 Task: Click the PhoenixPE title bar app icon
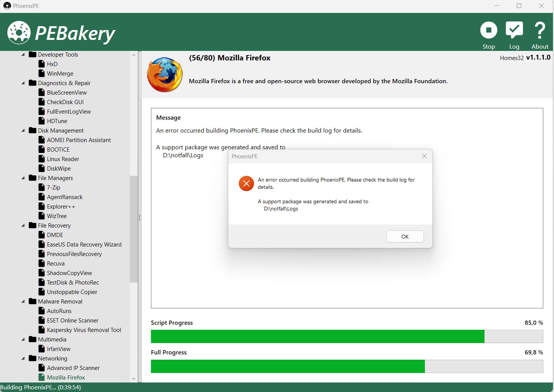pos(7,6)
